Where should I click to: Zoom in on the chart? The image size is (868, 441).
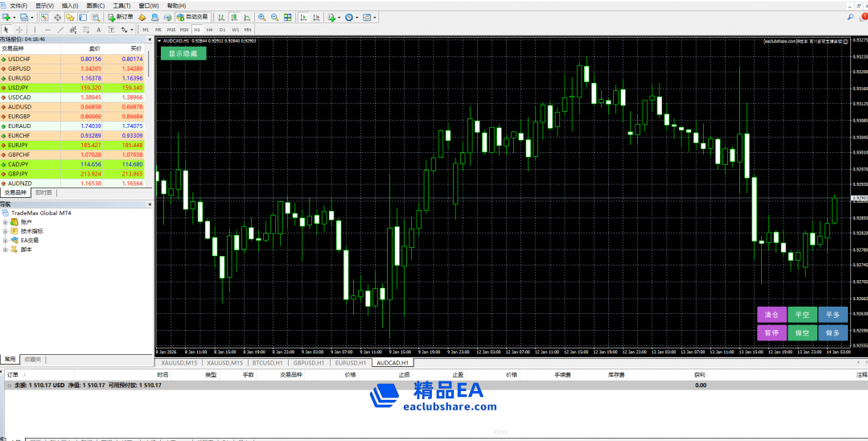click(x=261, y=17)
